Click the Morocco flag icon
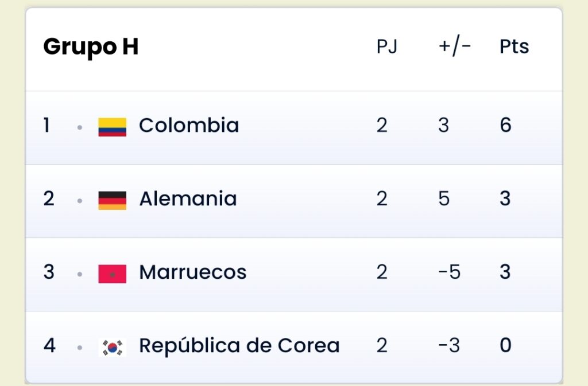Image resolution: width=588 pixels, height=386 pixels. (x=112, y=274)
